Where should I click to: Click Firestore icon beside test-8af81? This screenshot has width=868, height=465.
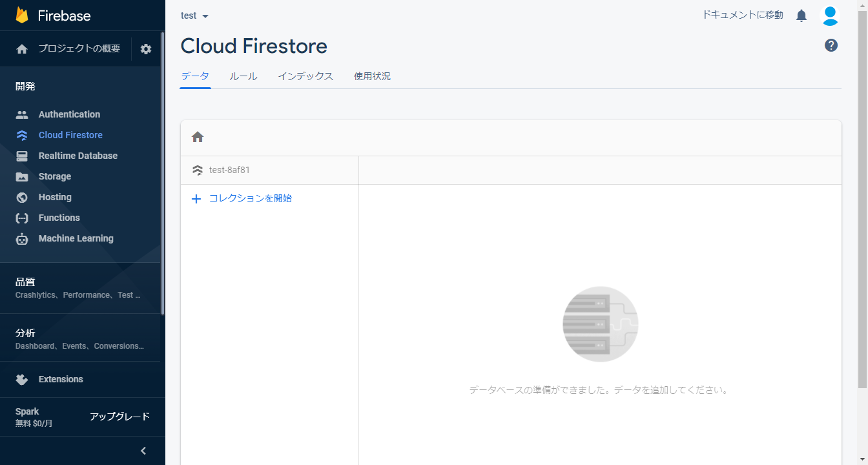(198, 170)
